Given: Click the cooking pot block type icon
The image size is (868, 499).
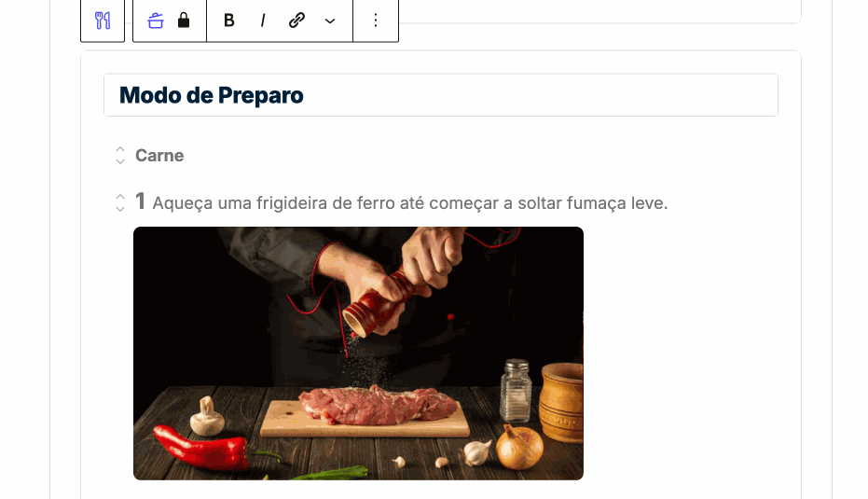Looking at the screenshot, I should (156, 21).
